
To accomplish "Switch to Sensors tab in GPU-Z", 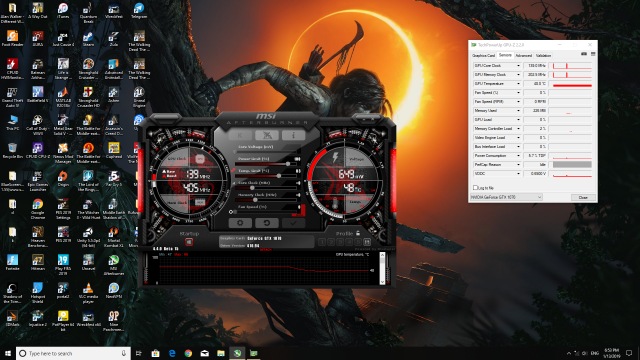I will (505, 55).
